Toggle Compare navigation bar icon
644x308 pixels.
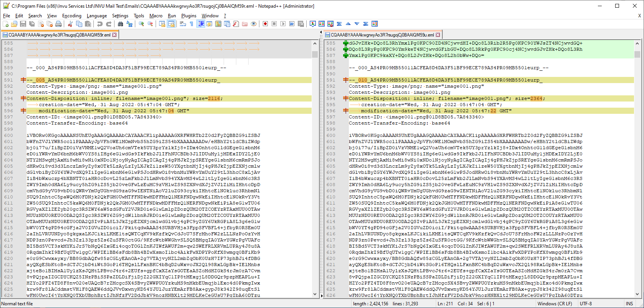[375, 24]
